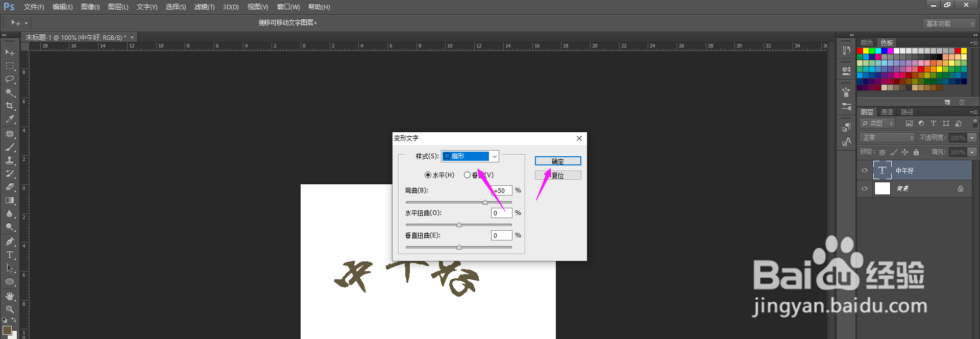
Task: Select the Move tool in the toolbox
Action: [x=10, y=52]
